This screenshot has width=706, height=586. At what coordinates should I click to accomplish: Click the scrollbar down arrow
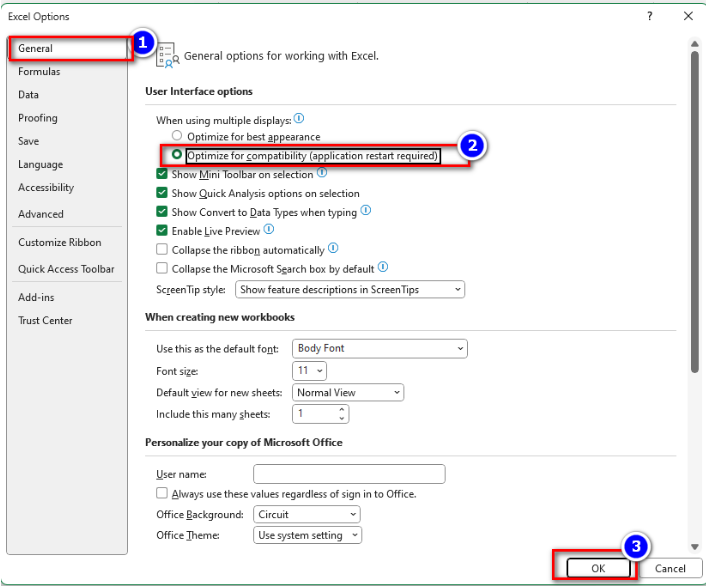tap(695, 547)
